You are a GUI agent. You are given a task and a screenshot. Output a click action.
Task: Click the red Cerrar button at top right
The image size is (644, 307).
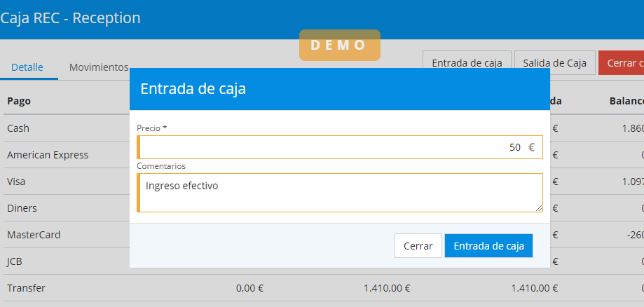point(622,62)
